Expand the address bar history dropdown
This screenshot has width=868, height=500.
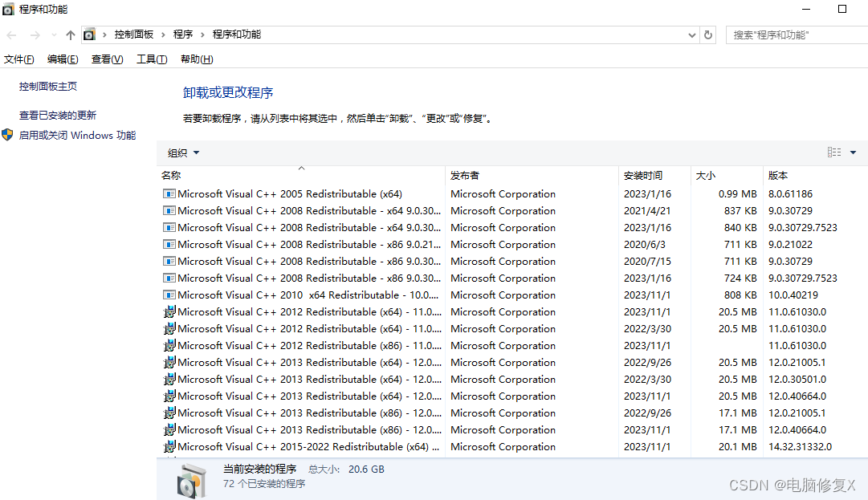[x=692, y=35]
